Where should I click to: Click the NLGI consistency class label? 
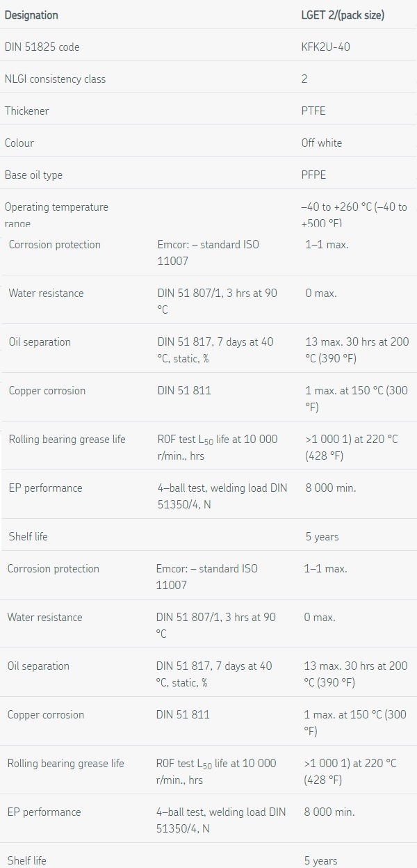pos(55,79)
